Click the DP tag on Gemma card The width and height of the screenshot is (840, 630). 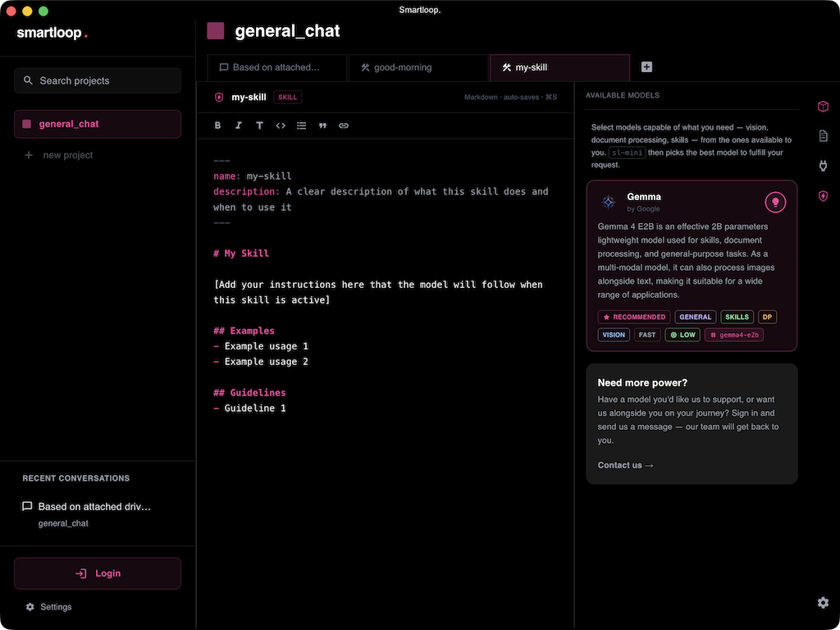pyautogui.click(x=767, y=317)
